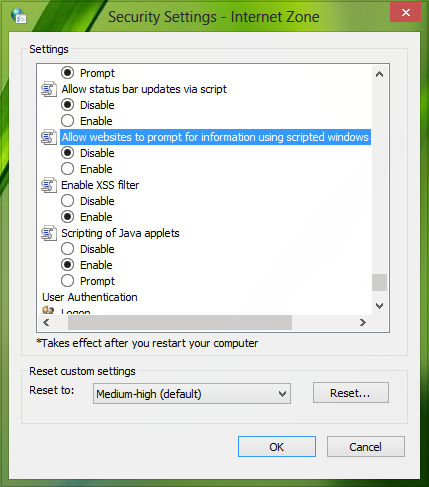Click the Reset... button
Viewport: 429px width, 487px height.
coord(351,393)
